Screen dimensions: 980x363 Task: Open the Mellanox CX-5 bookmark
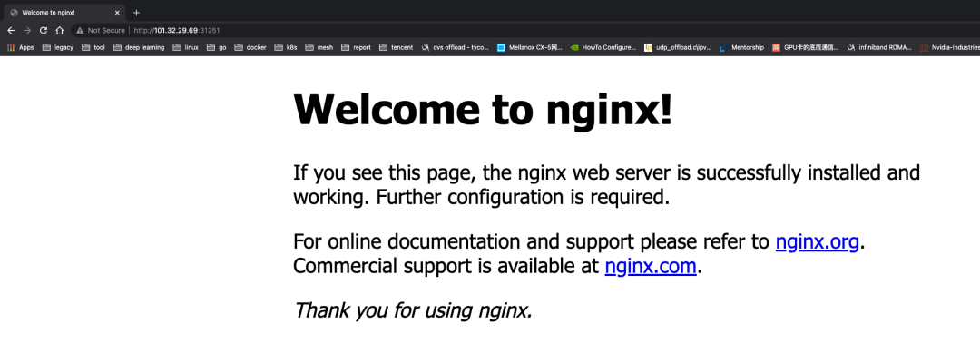[529, 47]
